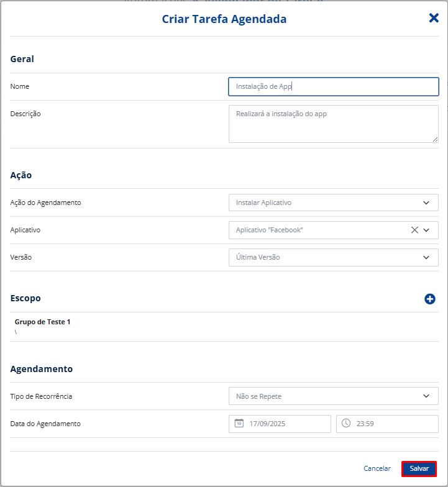Click the calendar icon in date field
The image size is (448, 487).
point(239,424)
